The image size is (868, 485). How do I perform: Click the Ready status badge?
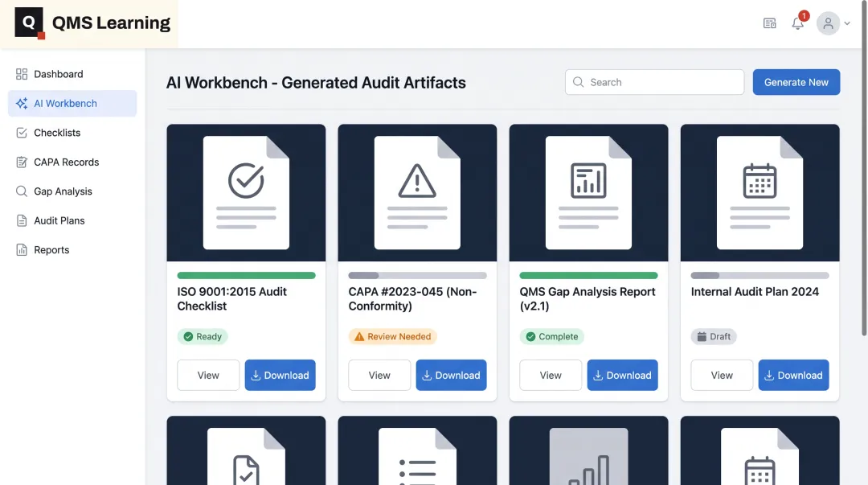click(x=203, y=336)
